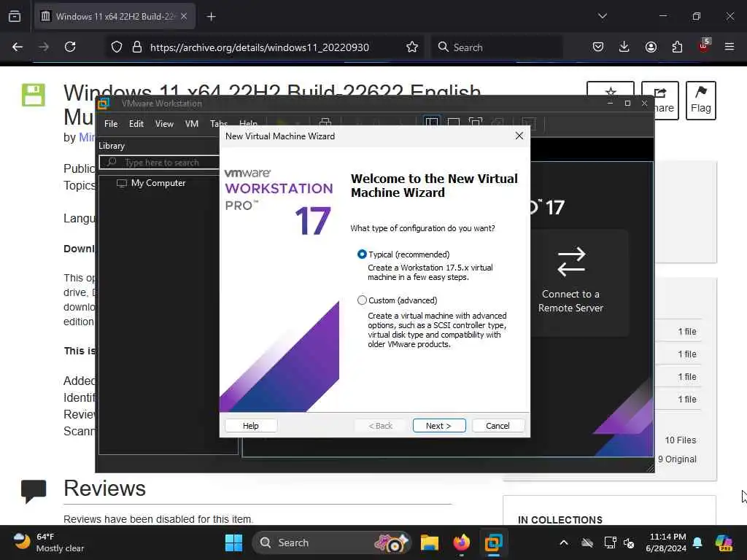The height and width of the screenshot is (560, 747).
Task: Open File Explorer from the taskbar
Action: (x=429, y=542)
